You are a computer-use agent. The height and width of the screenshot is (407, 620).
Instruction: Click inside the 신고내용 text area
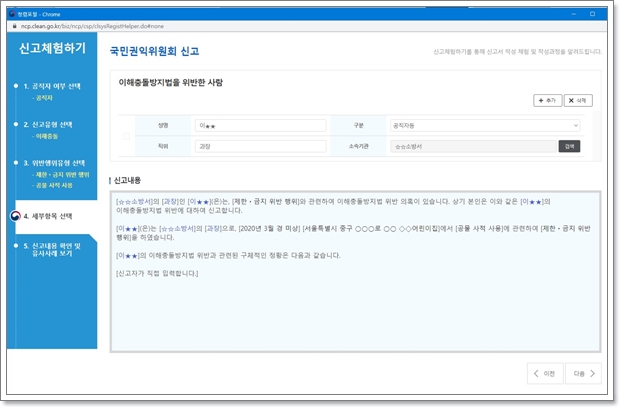[355, 272]
